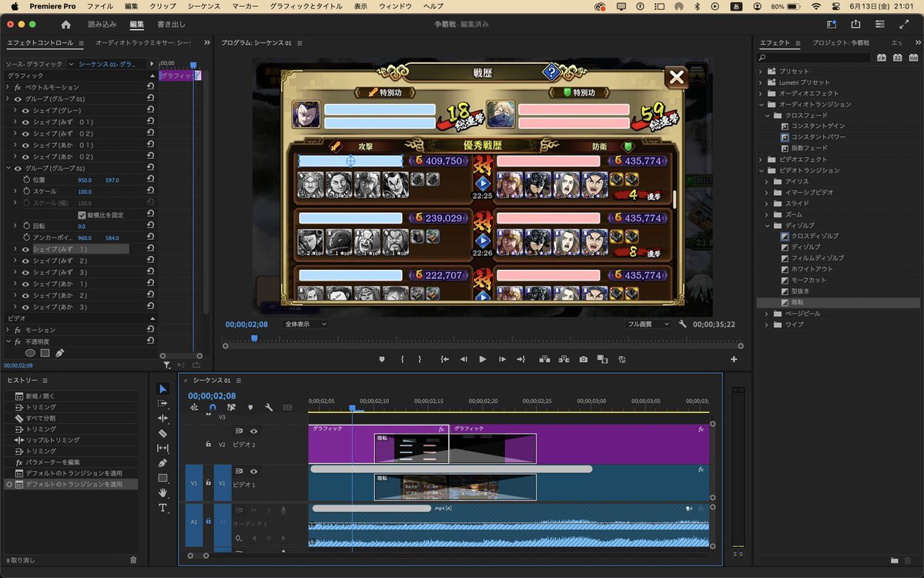
Task: Toggle the position stopwatch animation
Action: (25, 180)
